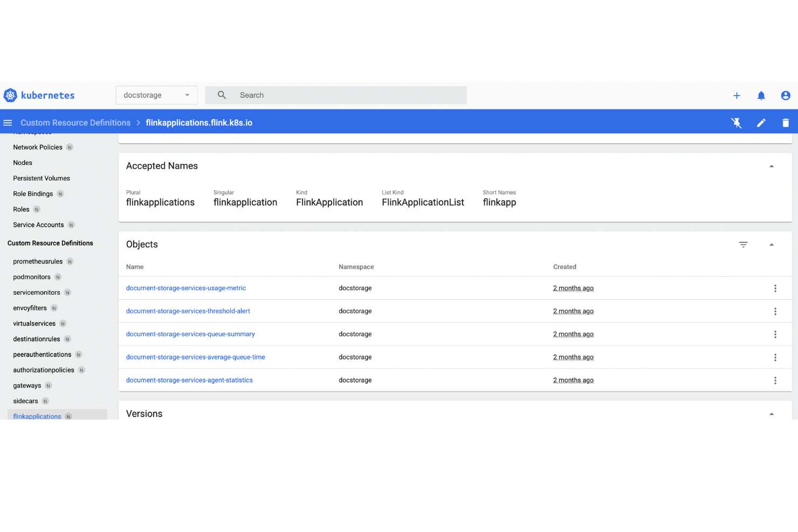Open actions menu for average-queue-time row
798x532 pixels.
[x=775, y=357]
